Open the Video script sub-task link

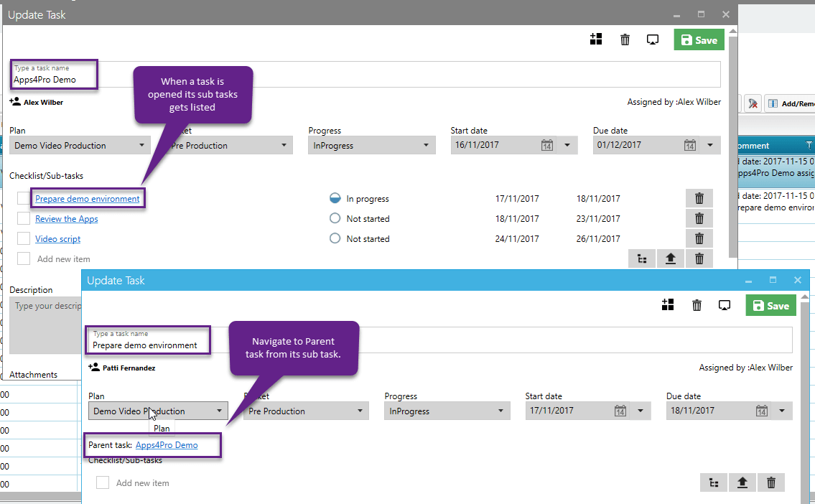tap(57, 239)
